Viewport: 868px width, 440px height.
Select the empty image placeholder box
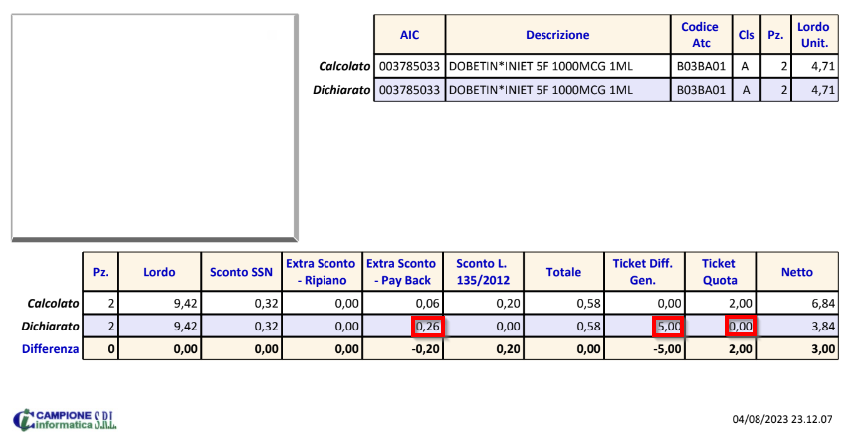(x=154, y=126)
